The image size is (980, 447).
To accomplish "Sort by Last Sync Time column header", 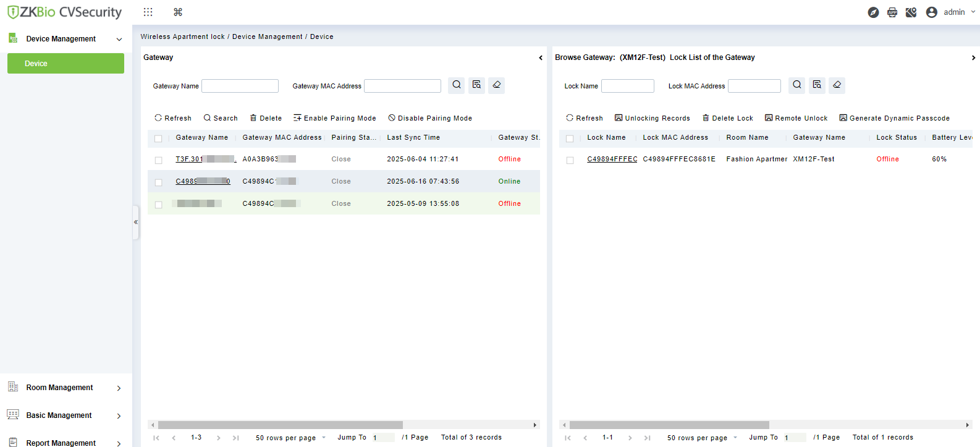I will [x=413, y=137].
